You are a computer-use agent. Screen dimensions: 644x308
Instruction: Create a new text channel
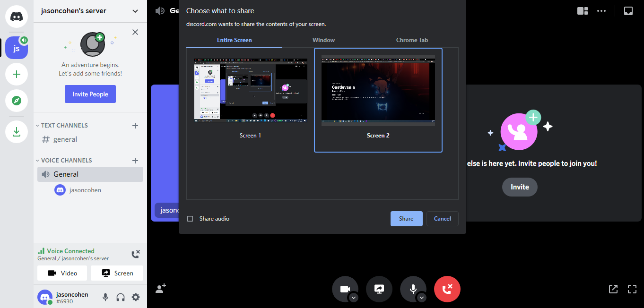pos(135,126)
